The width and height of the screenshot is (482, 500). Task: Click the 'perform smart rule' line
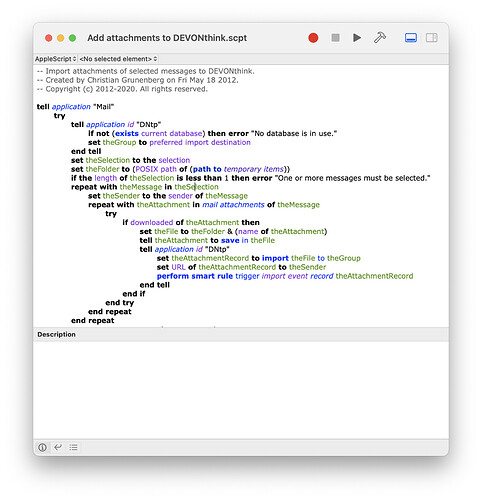point(285,276)
